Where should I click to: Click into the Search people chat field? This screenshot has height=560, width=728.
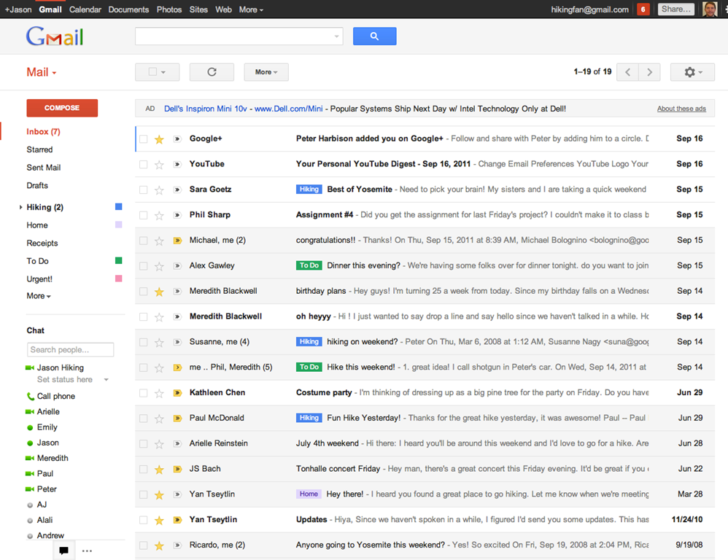click(x=70, y=350)
